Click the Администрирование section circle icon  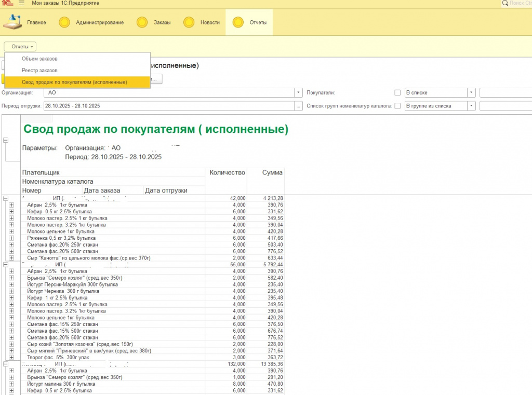64,22
